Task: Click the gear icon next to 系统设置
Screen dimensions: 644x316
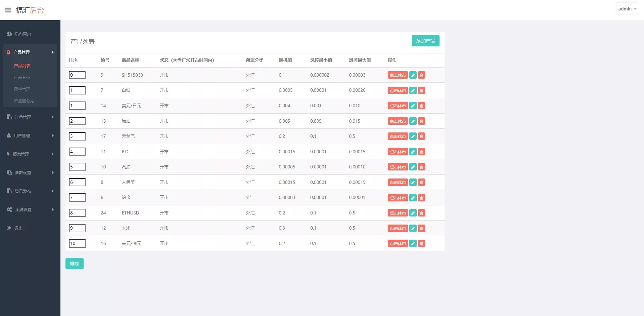Action: click(9, 209)
